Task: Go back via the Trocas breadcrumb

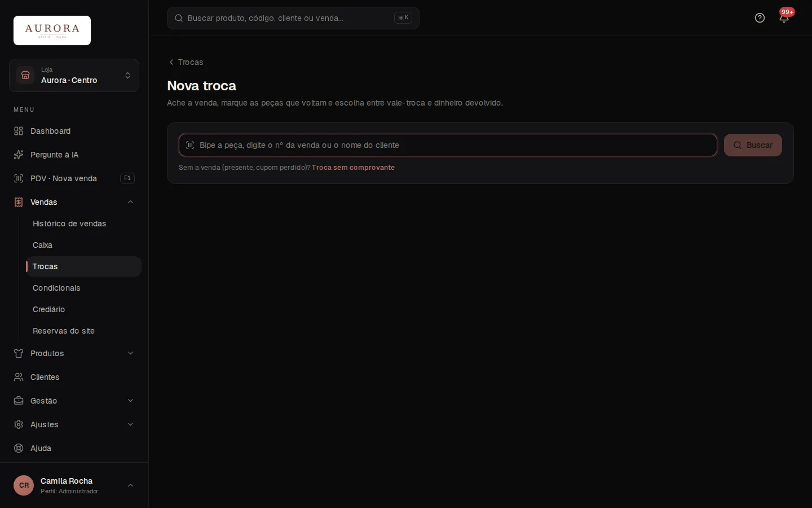Action: tap(186, 62)
